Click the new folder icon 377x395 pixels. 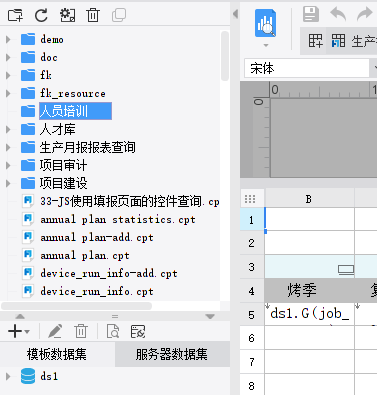click(x=15, y=15)
